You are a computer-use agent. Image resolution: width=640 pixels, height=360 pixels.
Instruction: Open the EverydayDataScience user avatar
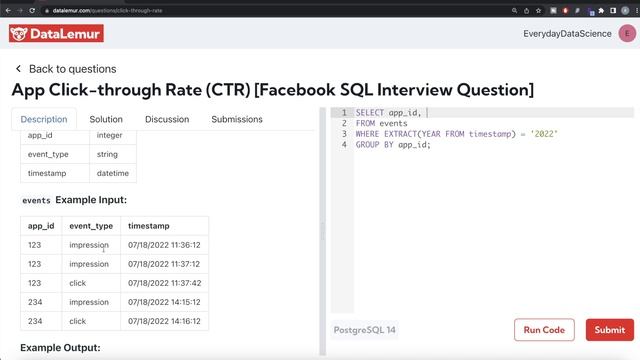click(x=627, y=33)
